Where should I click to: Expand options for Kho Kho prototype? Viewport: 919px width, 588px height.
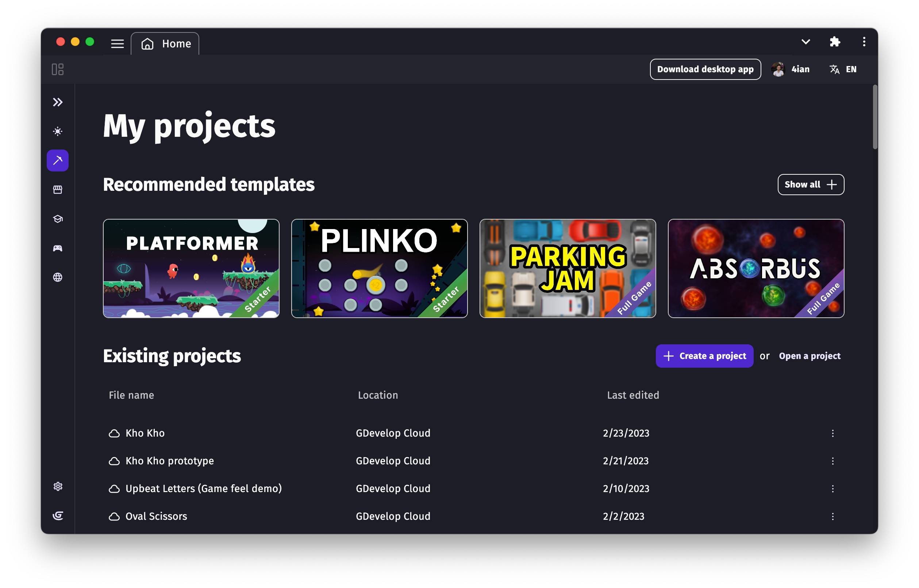coord(833,461)
